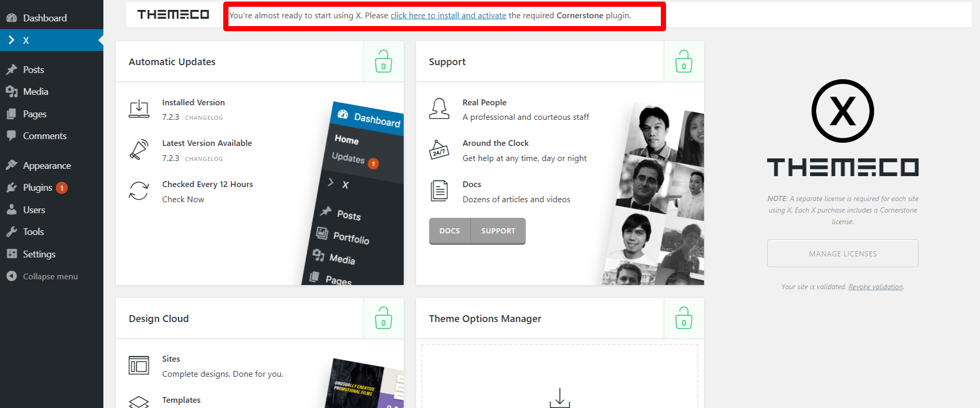The height and width of the screenshot is (408, 980).
Task: Click the Settings sliders icon
Action: (x=11, y=254)
